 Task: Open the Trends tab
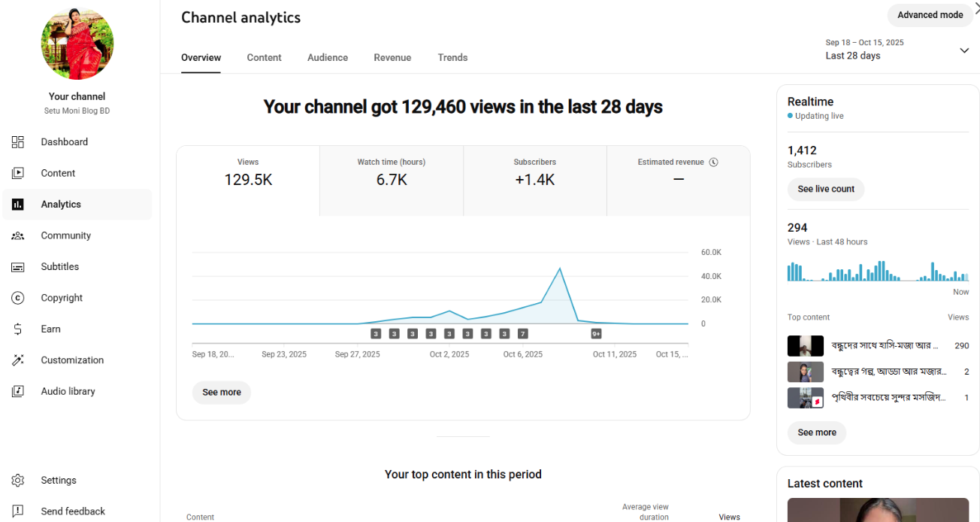(452, 57)
